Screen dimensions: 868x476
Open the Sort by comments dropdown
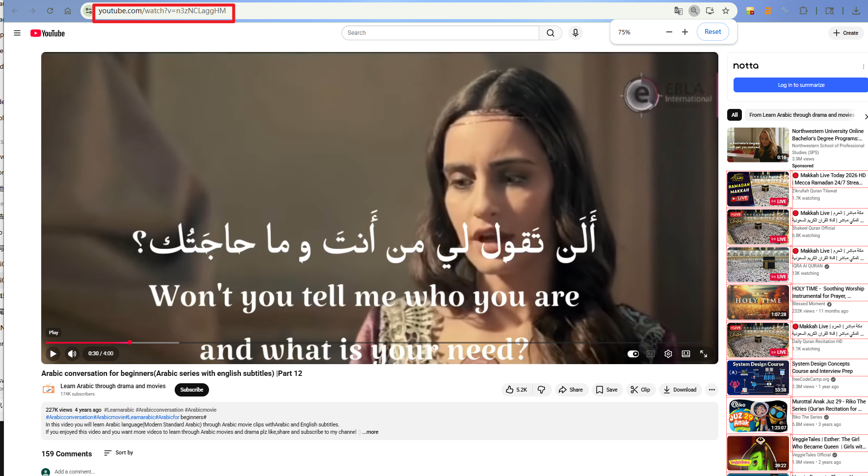point(118,452)
